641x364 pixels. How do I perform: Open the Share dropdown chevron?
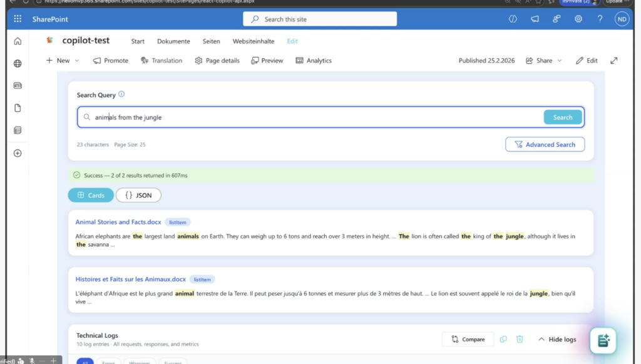pos(560,61)
